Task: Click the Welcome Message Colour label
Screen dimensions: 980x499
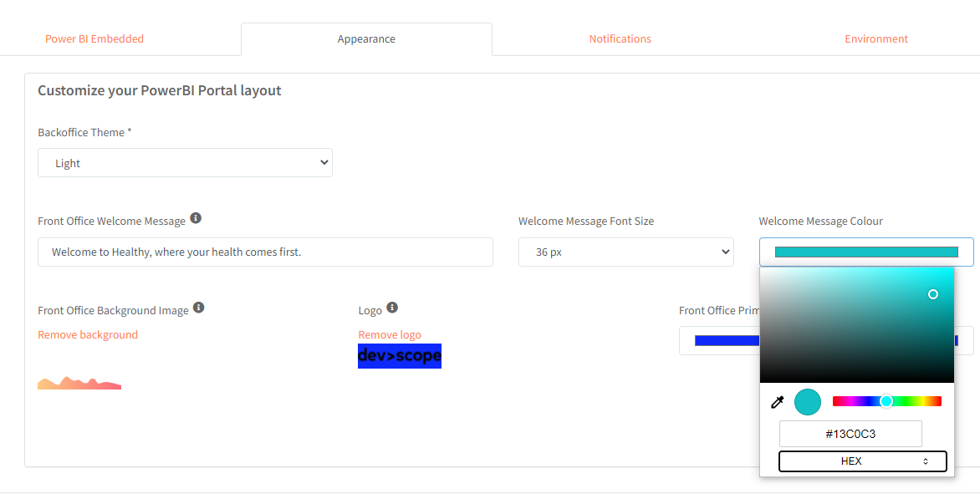Action: 820,221
